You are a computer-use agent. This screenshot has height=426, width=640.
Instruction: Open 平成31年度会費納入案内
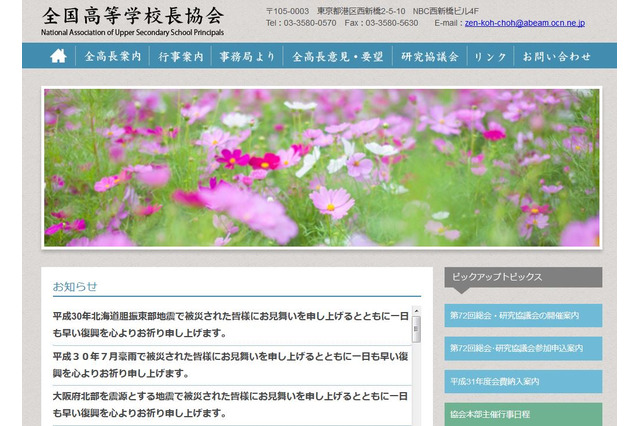523,382
